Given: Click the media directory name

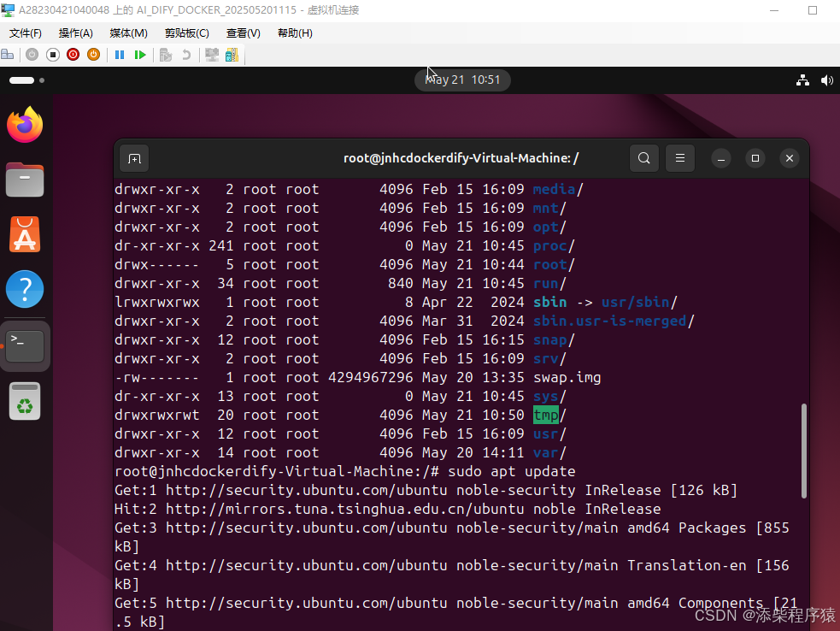Looking at the screenshot, I should 554,189.
